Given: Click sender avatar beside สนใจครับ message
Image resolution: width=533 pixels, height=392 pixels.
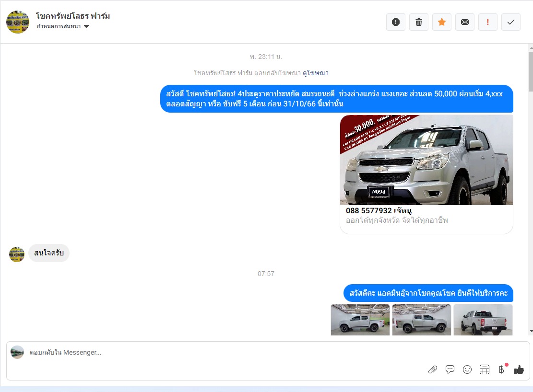Looking at the screenshot, I should click(17, 254).
